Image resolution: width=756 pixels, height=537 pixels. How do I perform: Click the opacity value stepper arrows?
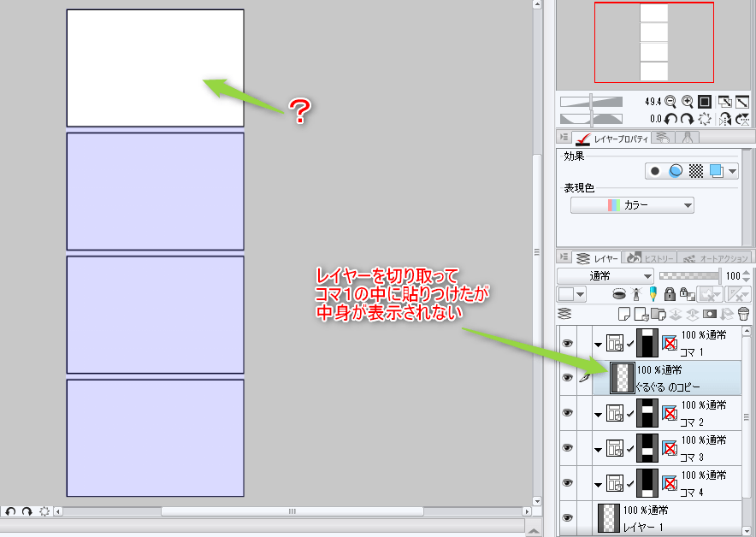[x=747, y=276]
